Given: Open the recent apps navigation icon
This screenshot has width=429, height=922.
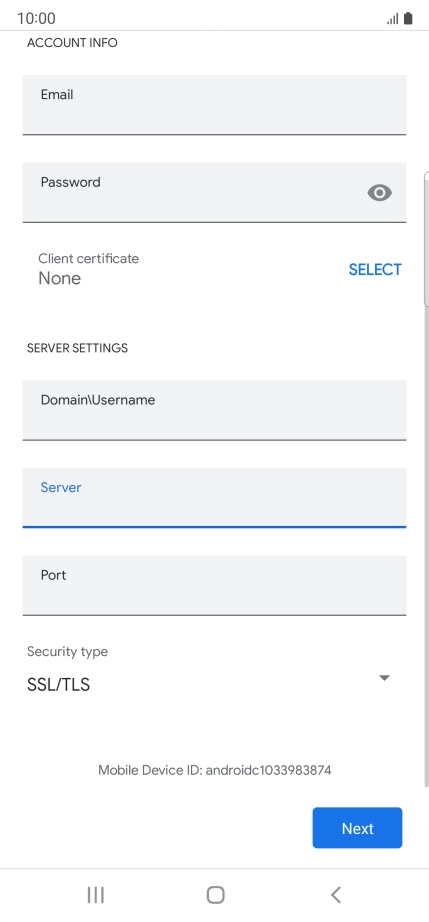Looking at the screenshot, I should point(95,894).
